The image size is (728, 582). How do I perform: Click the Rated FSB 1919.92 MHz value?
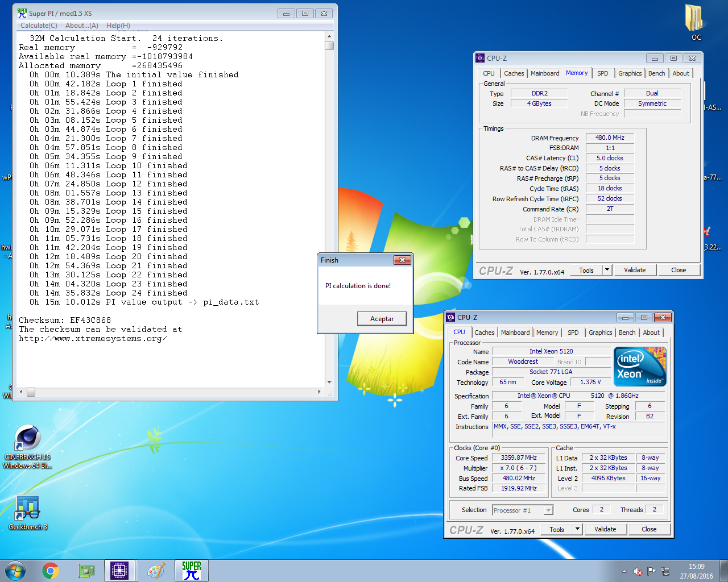pos(519,488)
